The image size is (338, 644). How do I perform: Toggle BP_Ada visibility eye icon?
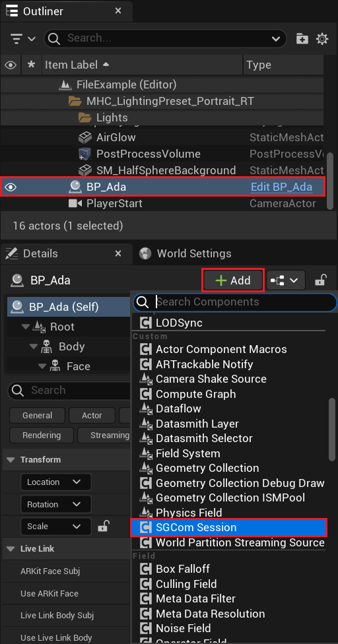(x=11, y=187)
